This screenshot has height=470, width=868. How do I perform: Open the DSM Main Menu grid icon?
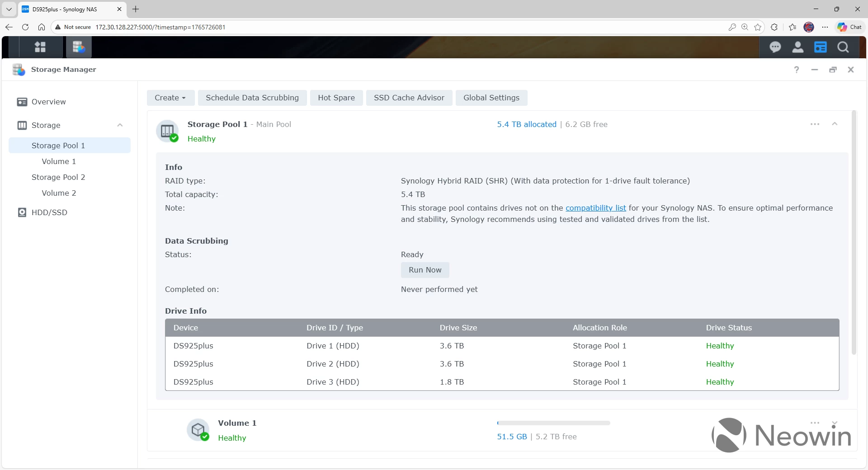click(40, 47)
